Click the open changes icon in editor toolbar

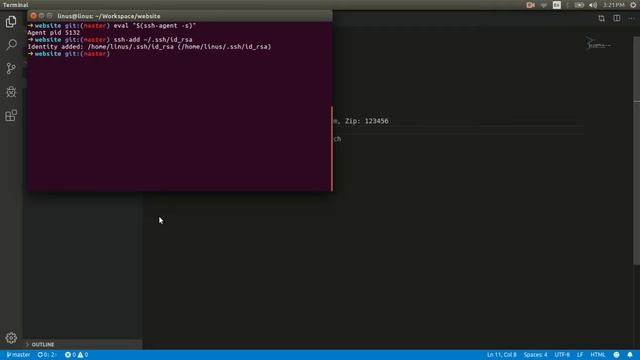tap(602, 18)
